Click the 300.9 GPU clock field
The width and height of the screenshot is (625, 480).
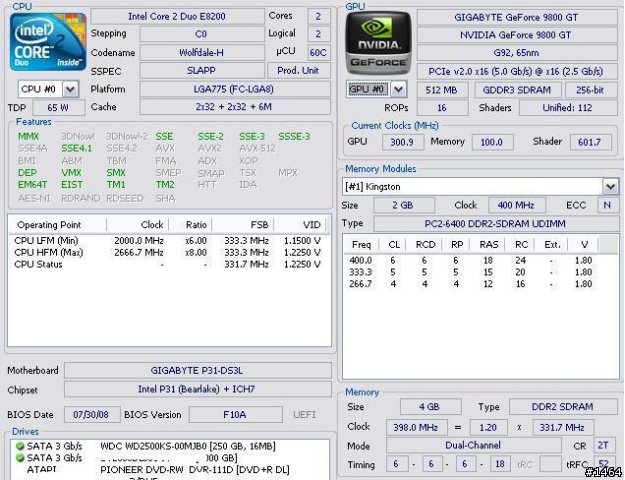point(402,142)
